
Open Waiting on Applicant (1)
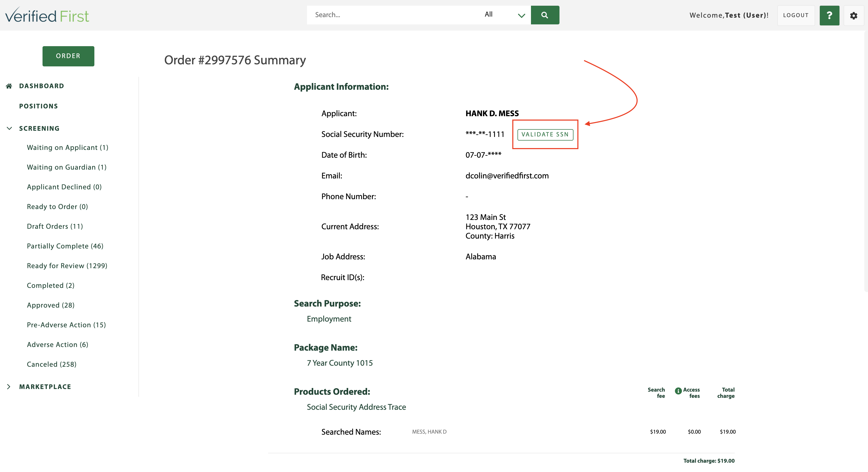(67, 148)
